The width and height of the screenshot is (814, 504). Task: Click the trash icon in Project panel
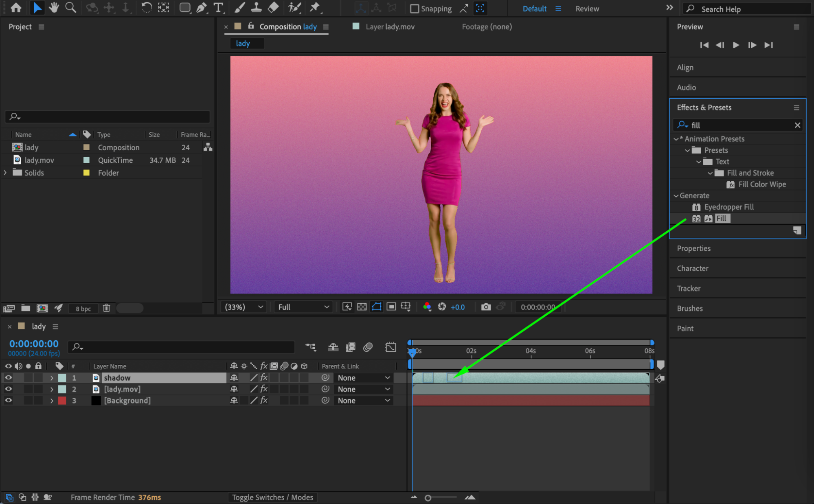pyautogui.click(x=106, y=308)
